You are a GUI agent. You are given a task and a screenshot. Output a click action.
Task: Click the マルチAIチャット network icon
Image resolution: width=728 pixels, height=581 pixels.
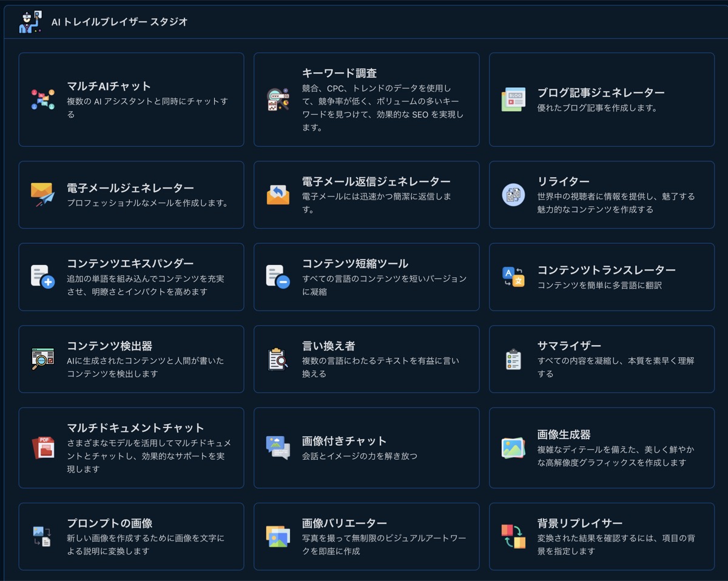click(43, 99)
